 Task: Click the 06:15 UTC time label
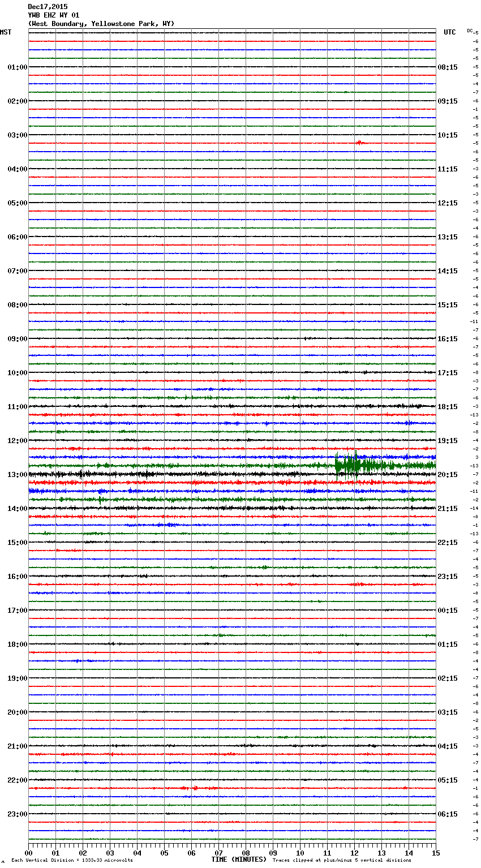tap(448, 814)
